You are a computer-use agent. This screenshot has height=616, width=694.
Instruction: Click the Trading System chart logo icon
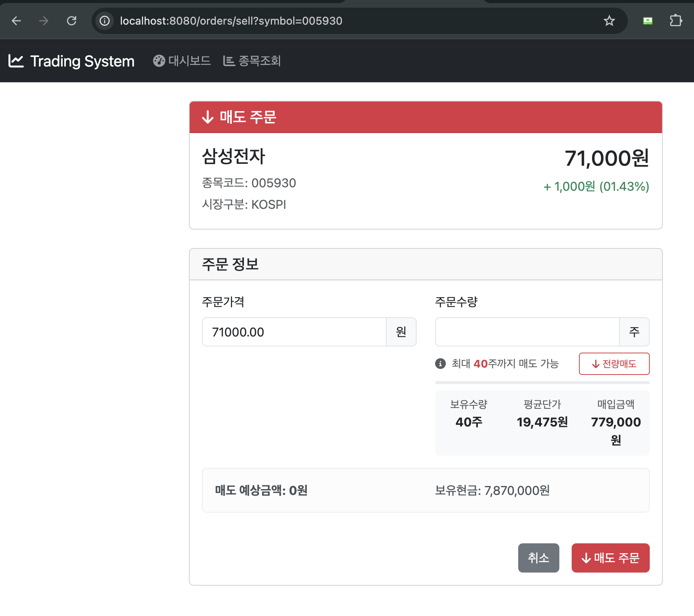point(16,61)
